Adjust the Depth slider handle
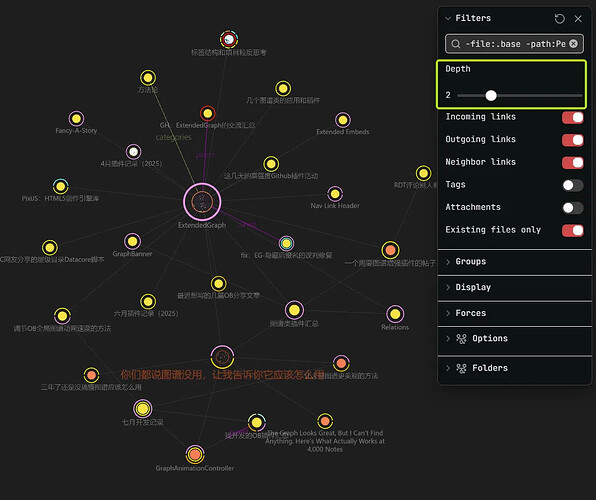Viewport: 596px width, 500px height. [491, 95]
